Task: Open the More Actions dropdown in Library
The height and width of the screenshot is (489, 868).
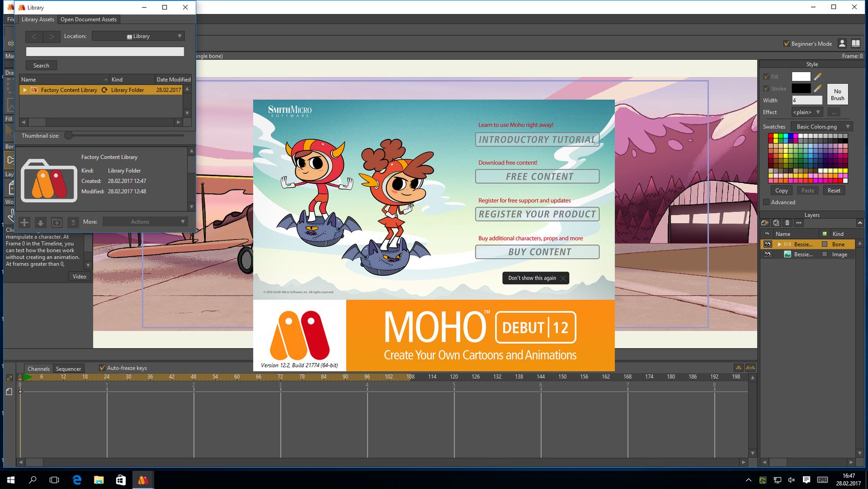Action: coord(145,222)
